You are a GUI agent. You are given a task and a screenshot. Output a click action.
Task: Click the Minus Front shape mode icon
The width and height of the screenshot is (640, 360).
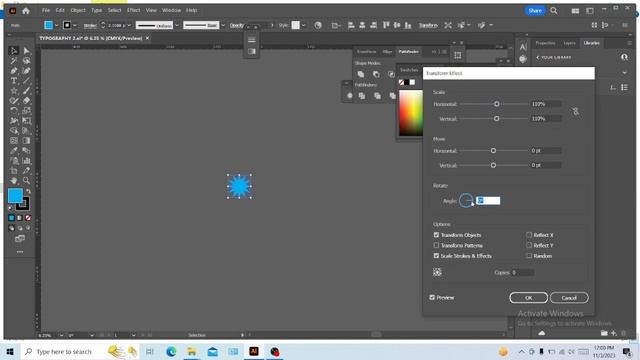[376, 74]
